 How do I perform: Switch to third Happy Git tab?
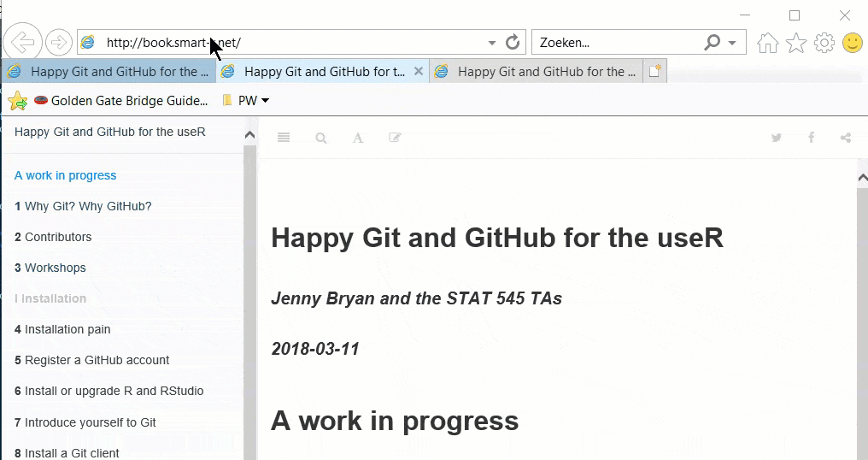click(x=536, y=72)
